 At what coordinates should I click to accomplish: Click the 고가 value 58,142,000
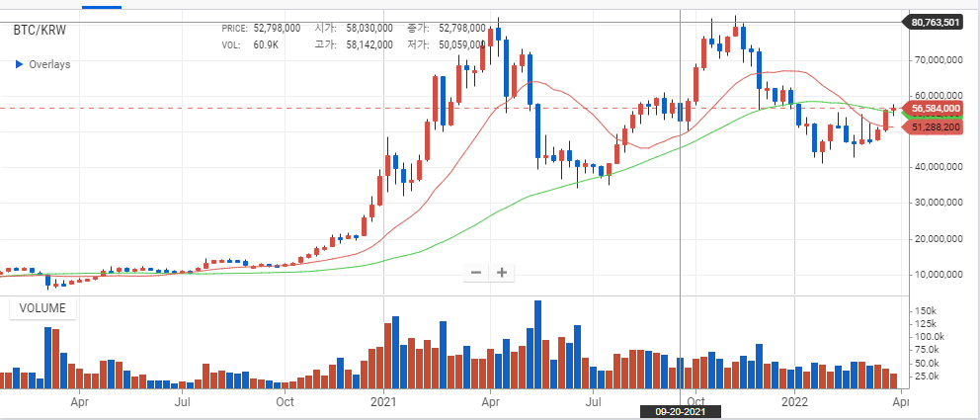click(x=368, y=44)
